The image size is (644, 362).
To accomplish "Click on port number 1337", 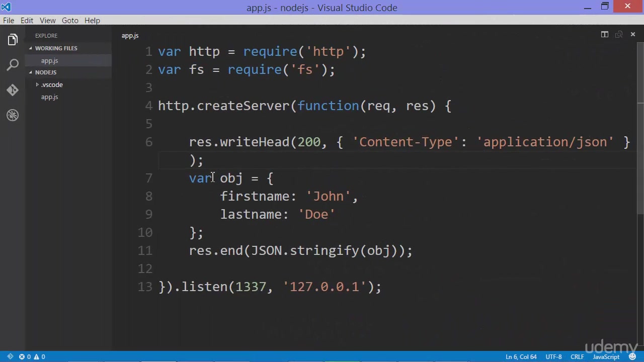I will pos(251,287).
